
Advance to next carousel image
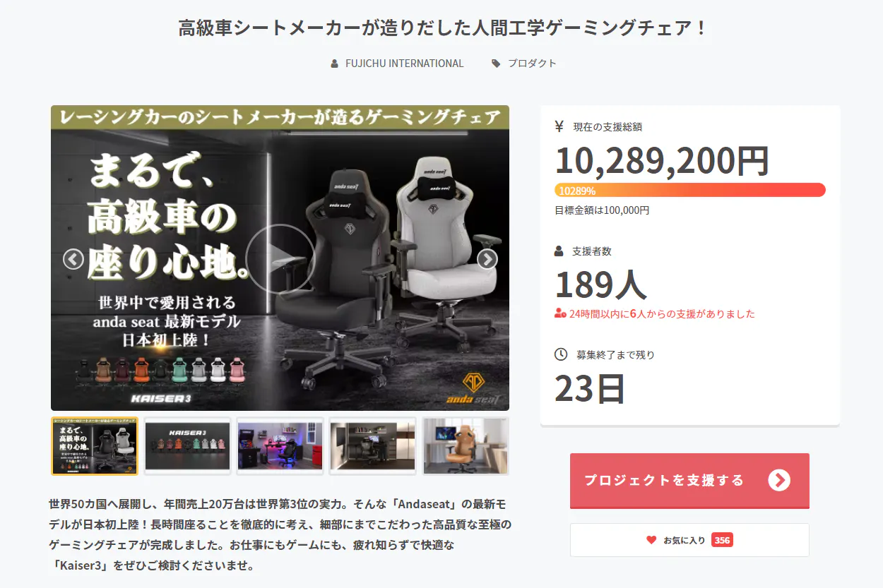click(487, 259)
